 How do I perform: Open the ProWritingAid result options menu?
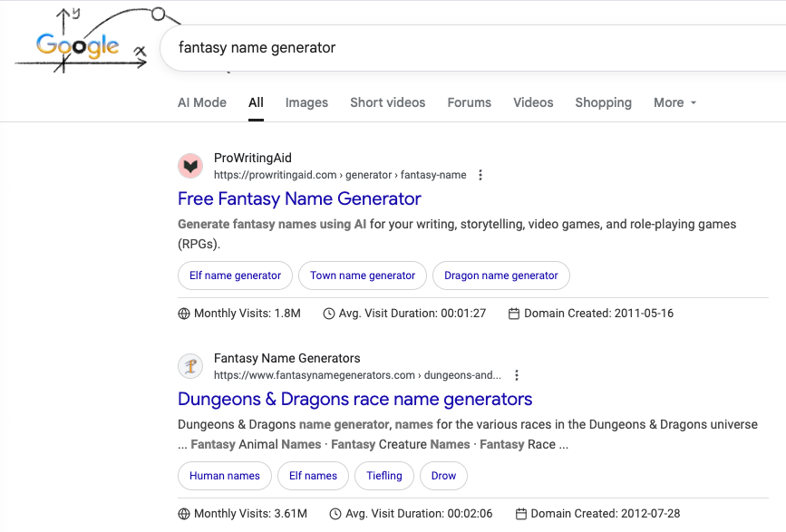click(x=480, y=175)
